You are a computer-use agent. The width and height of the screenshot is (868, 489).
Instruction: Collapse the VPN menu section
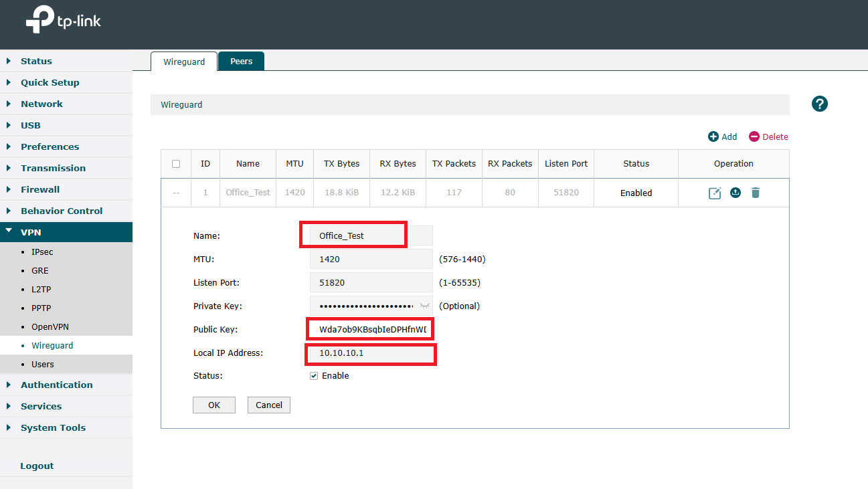(x=66, y=232)
